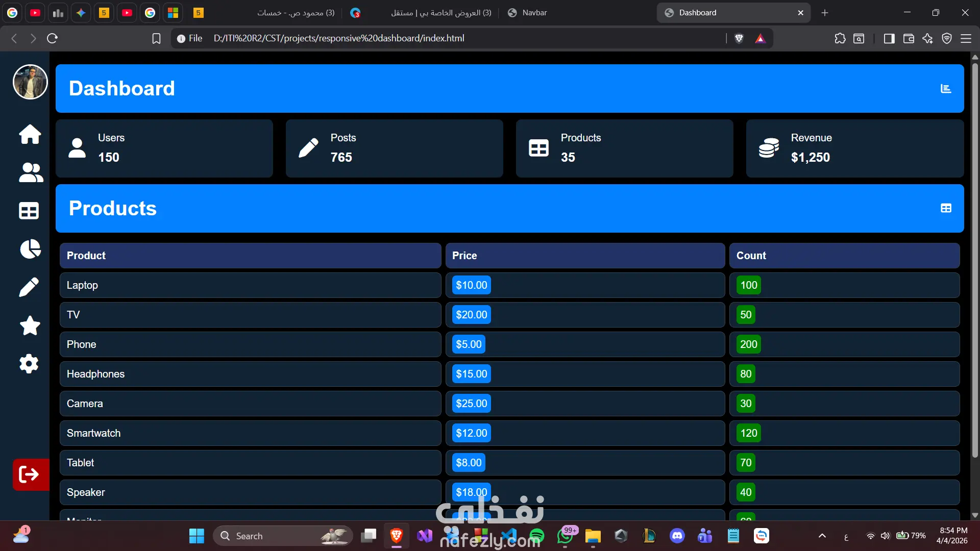Open the pie chart sidebar icon
Image resolution: width=980 pixels, height=551 pixels.
[x=30, y=249]
